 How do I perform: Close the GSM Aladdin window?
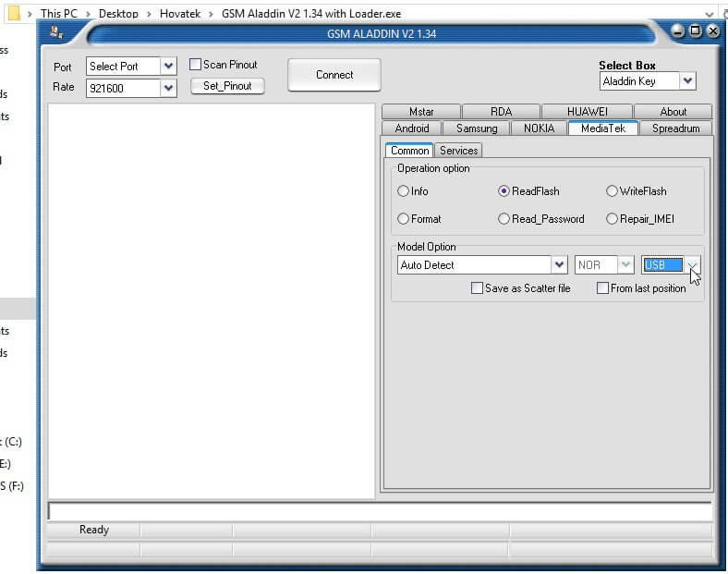[712, 31]
